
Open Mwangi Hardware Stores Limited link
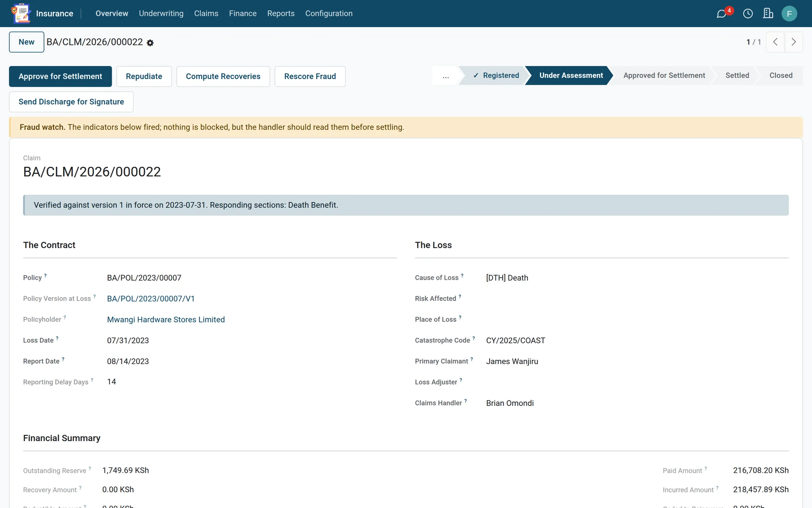click(x=166, y=320)
